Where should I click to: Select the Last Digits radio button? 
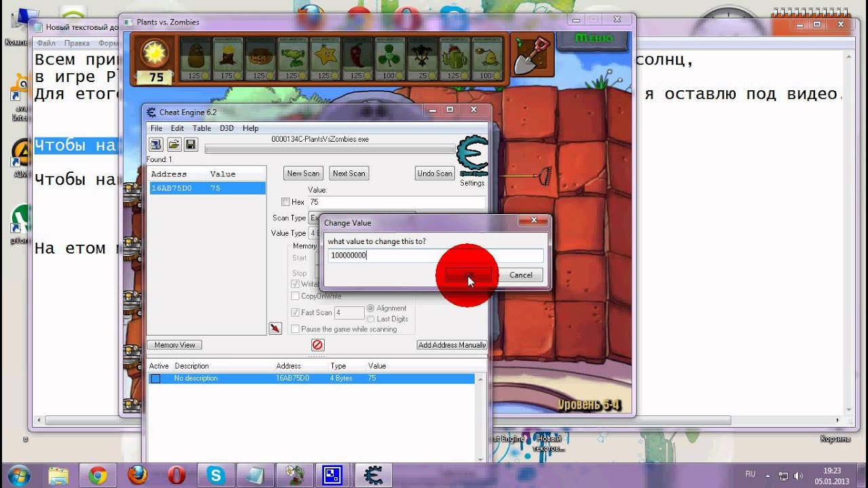point(370,319)
